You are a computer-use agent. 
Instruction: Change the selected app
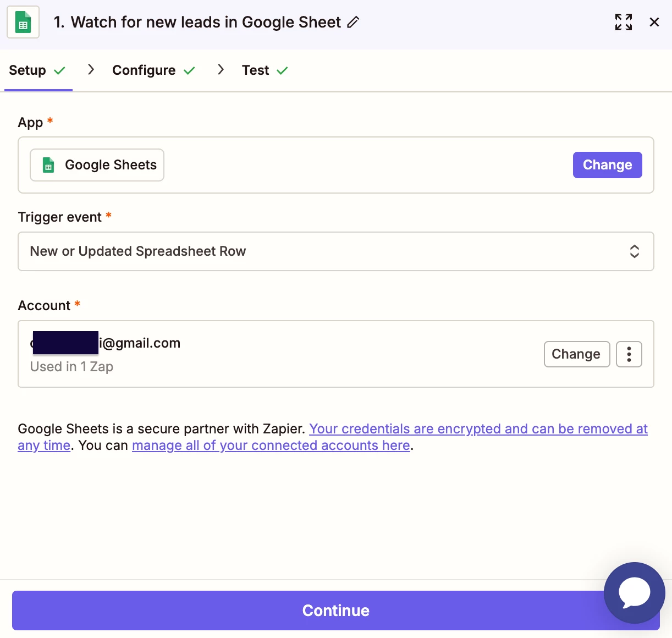coord(608,165)
